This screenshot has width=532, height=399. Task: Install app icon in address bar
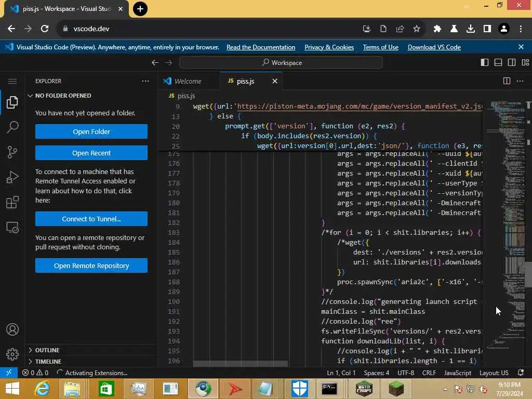click(x=366, y=29)
